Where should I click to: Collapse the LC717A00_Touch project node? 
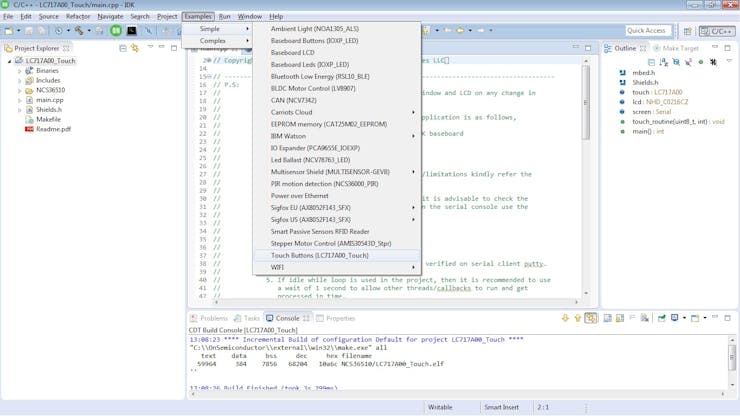tap(9, 61)
